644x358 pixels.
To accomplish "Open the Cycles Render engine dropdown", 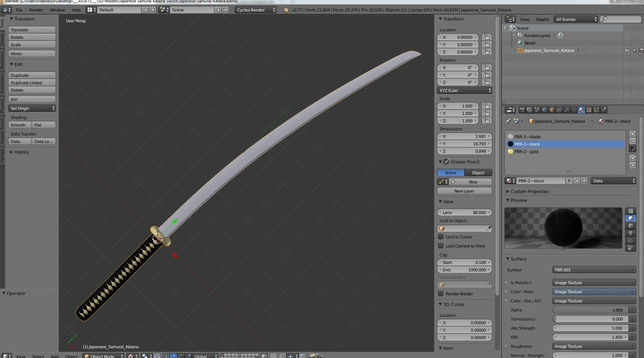I will [256, 10].
